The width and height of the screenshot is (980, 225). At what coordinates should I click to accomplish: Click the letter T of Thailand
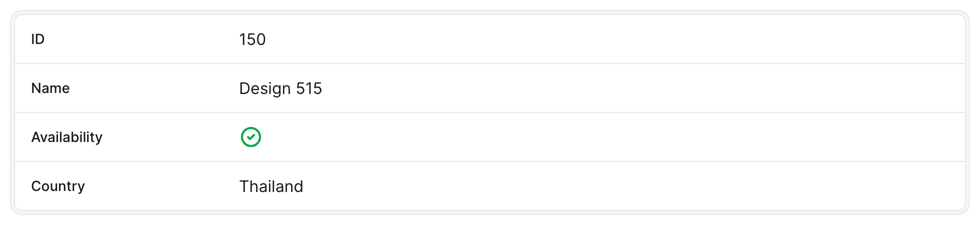tap(244, 186)
